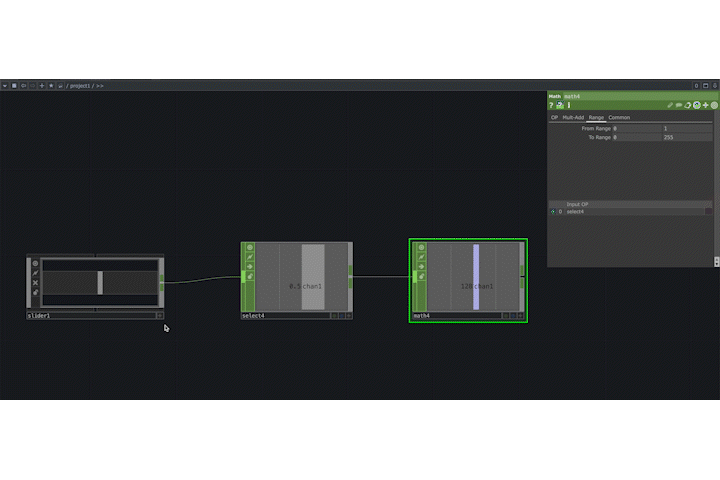Click the round language icon in parameter header
The height and width of the screenshot is (480, 720).
tap(697, 105)
